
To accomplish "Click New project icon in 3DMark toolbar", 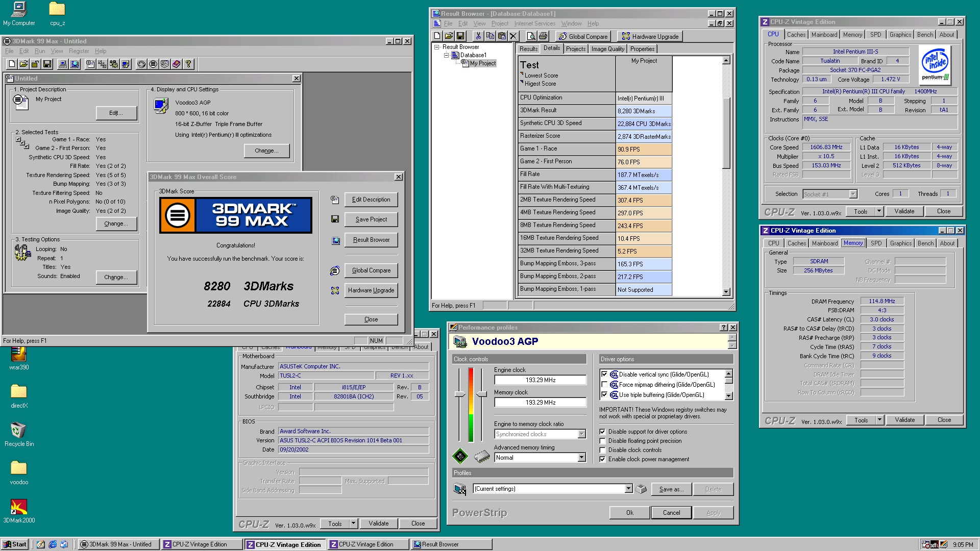I will (x=12, y=64).
